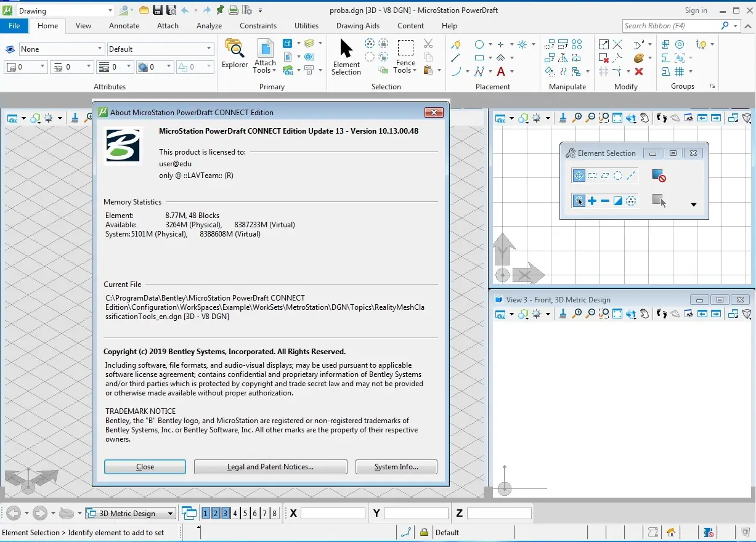Image resolution: width=756 pixels, height=542 pixels.
Task: Open Legal and Patent Notices
Action: click(270, 467)
